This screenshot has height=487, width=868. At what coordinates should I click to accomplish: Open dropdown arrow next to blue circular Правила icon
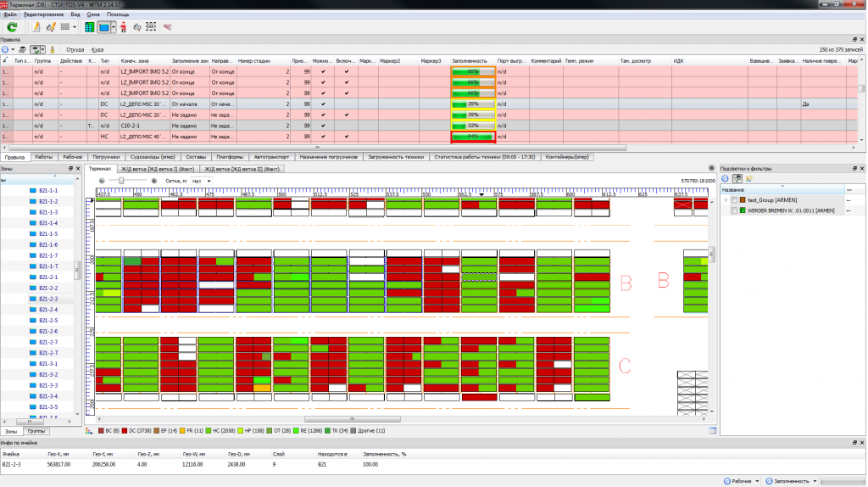pos(13,50)
